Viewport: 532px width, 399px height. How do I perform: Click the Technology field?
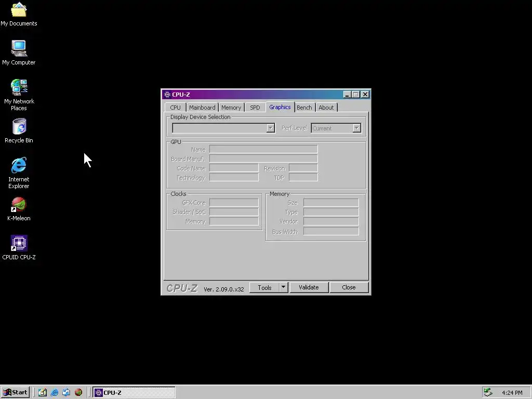pyautogui.click(x=234, y=177)
